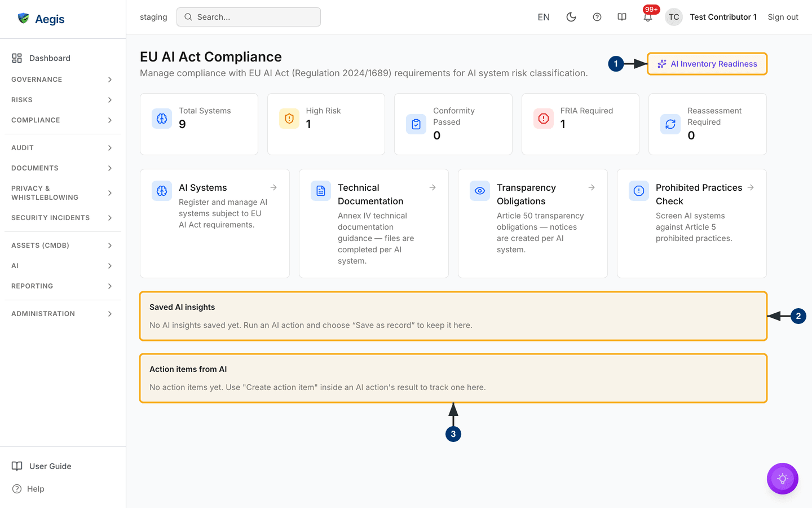Image resolution: width=812 pixels, height=508 pixels.
Task: Click Sign out
Action: click(783, 17)
